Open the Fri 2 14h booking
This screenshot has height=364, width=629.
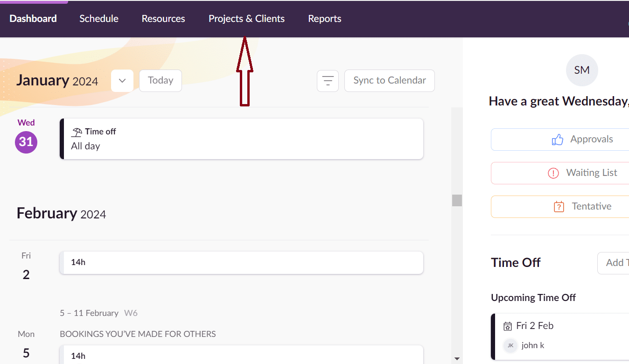242,263
